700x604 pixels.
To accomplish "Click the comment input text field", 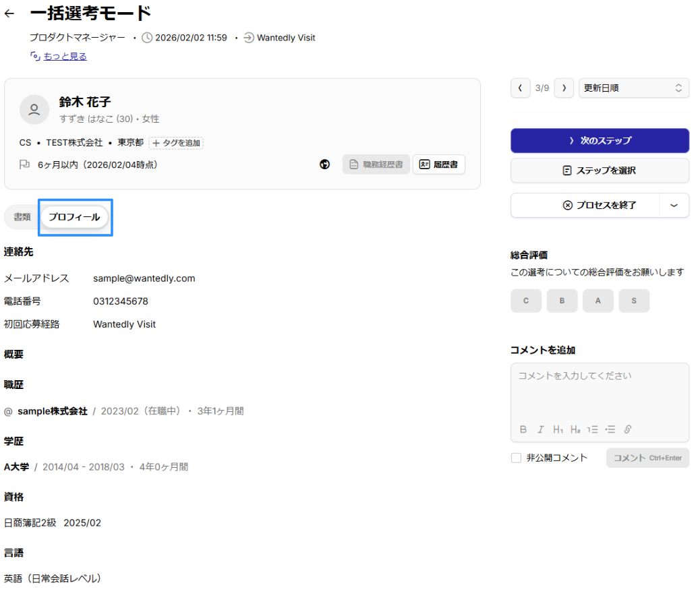I will click(x=600, y=391).
